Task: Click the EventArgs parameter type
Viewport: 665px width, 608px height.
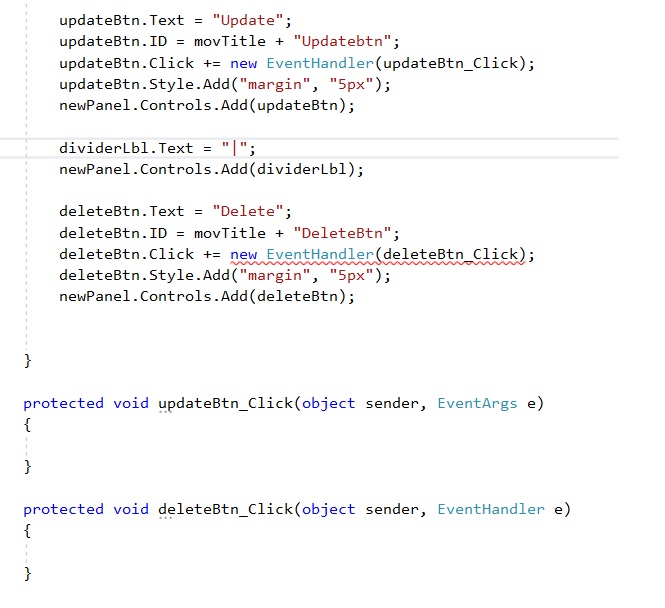Action: pyautogui.click(x=477, y=403)
